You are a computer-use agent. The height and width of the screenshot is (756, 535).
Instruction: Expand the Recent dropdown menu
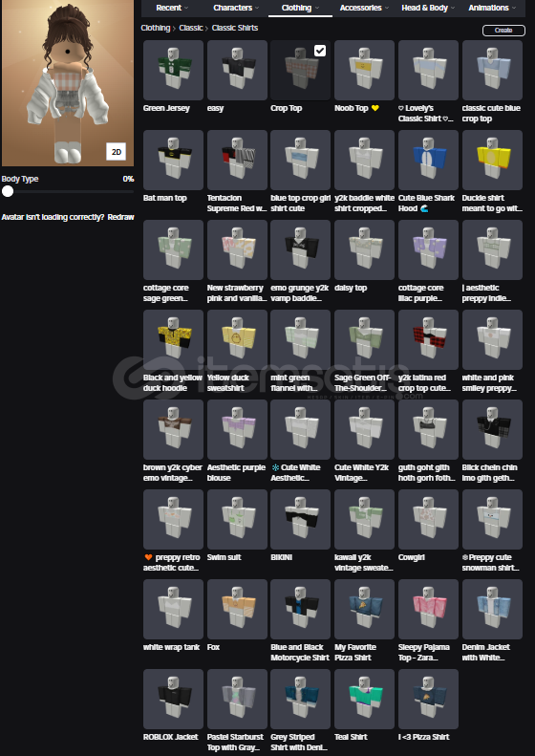pos(172,8)
